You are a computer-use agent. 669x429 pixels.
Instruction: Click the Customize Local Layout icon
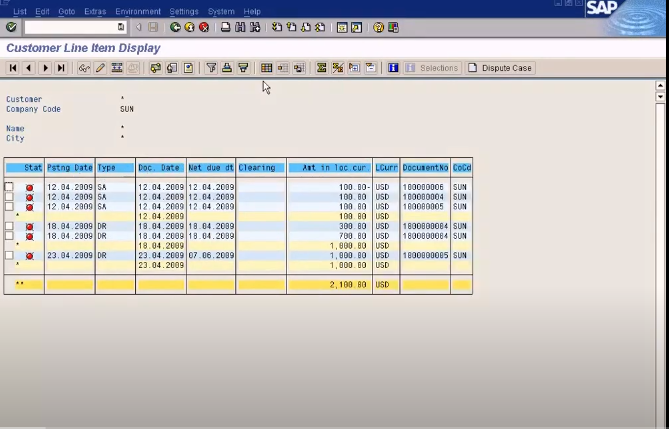pos(393,27)
